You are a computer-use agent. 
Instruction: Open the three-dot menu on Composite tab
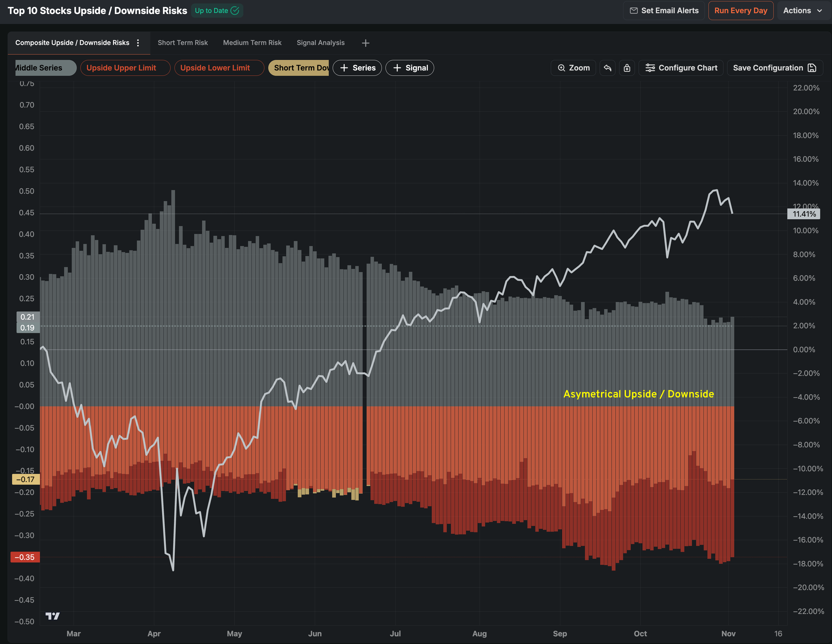138,43
